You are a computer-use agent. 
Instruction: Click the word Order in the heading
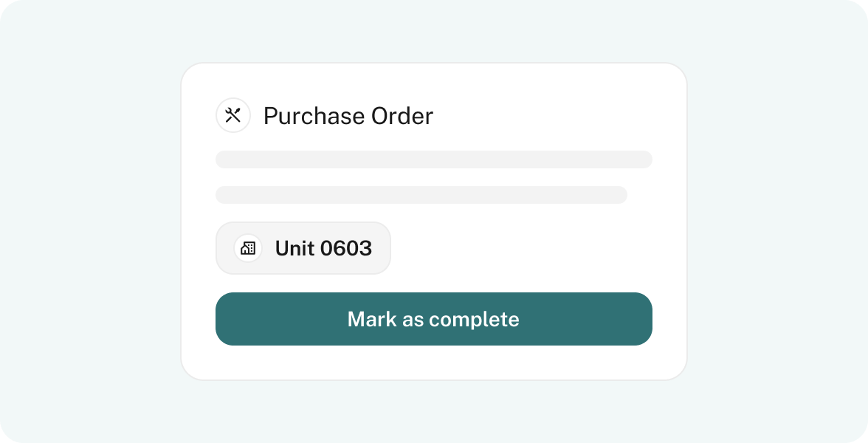pos(402,116)
